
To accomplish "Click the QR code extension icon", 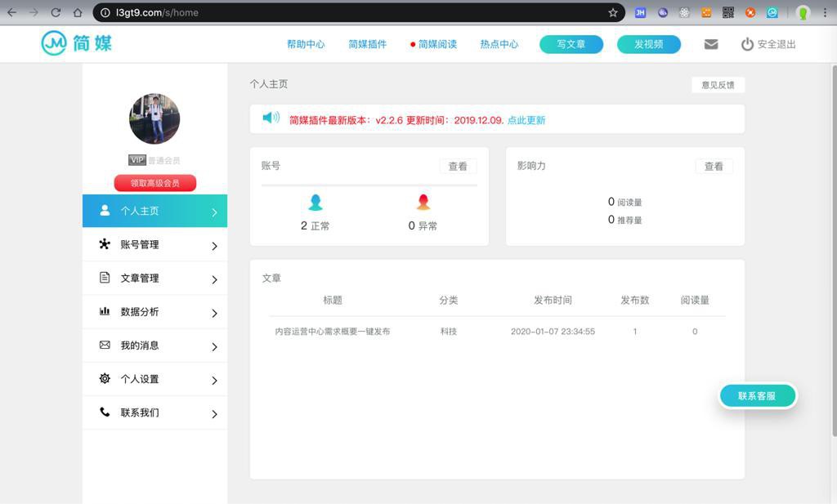I will 728,12.
